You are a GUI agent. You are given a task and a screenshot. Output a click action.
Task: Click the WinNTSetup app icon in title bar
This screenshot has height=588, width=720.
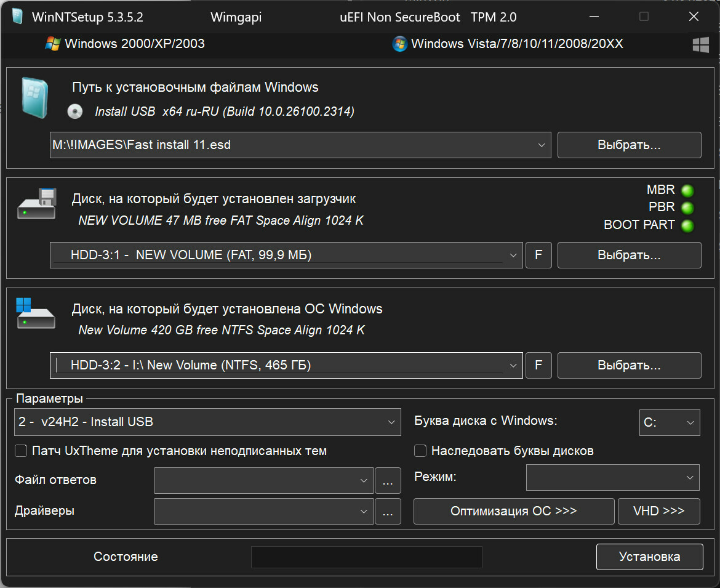pyautogui.click(x=17, y=17)
